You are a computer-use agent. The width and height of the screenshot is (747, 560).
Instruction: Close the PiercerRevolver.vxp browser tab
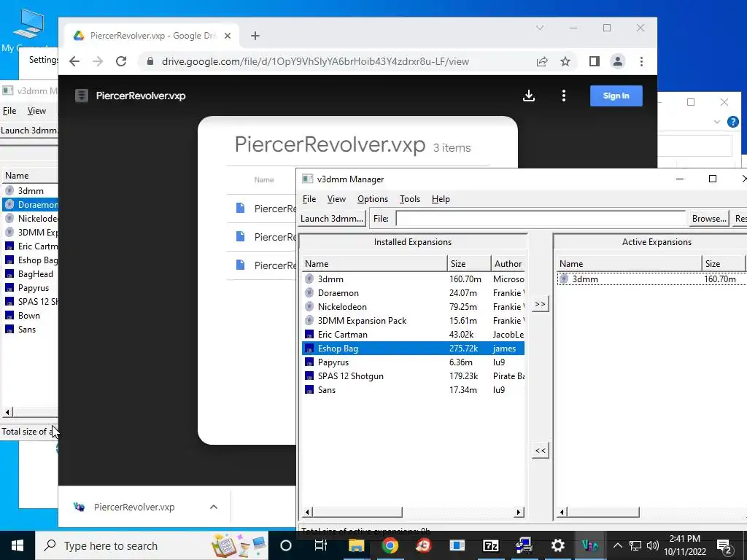(228, 36)
